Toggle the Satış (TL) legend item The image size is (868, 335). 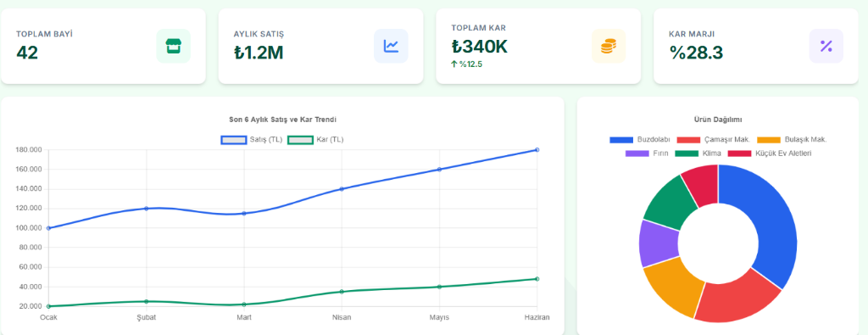tap(251, 140)
